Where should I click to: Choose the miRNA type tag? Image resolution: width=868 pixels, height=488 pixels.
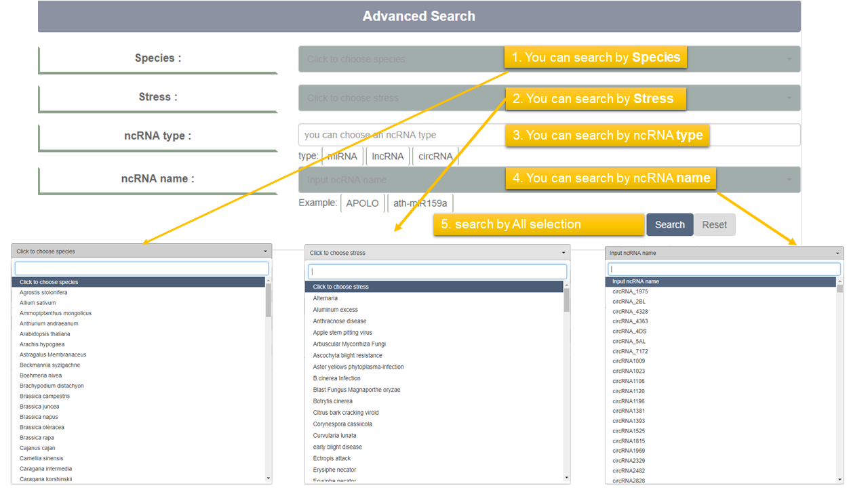tap(343, 157)
